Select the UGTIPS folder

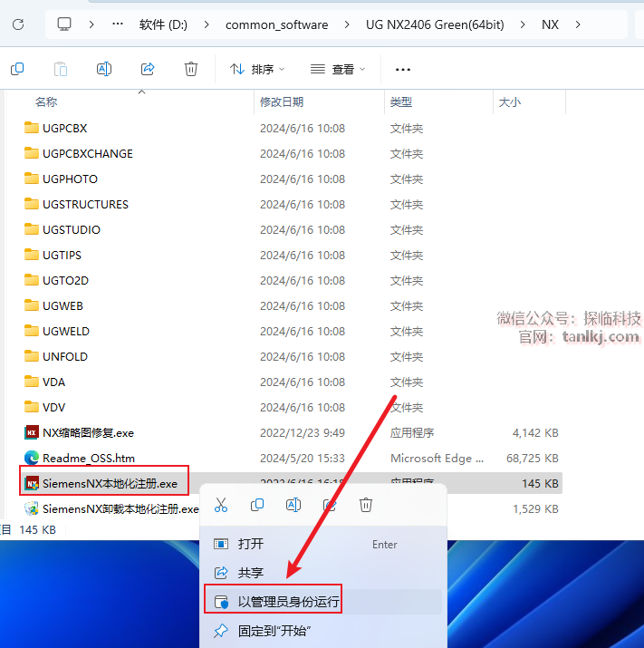53,255
